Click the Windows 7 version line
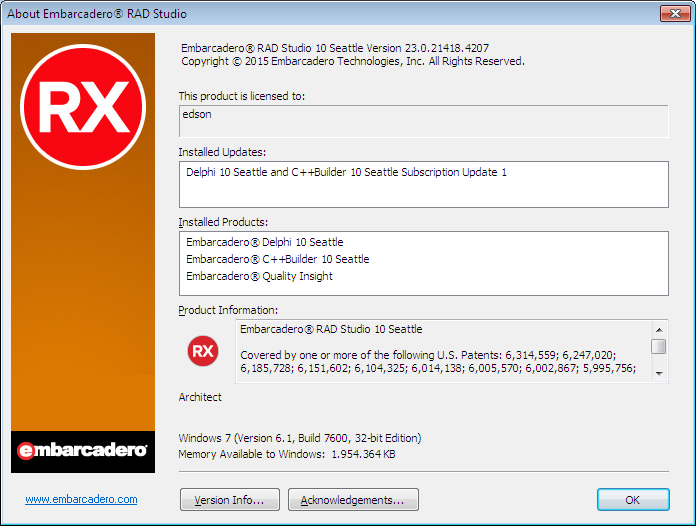 click(300, 438)
